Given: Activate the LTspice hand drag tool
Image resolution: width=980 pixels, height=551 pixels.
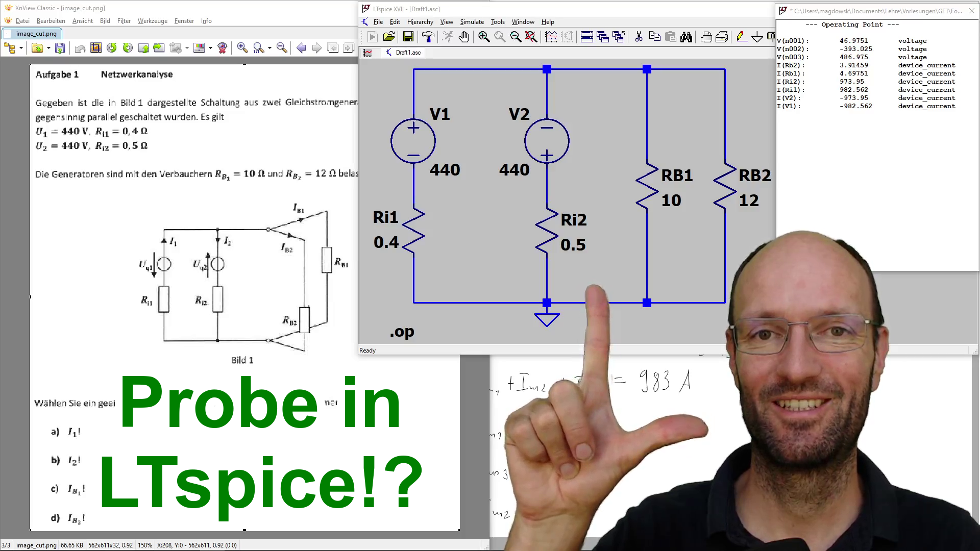Looking at the screenshot, I should 464,37.
